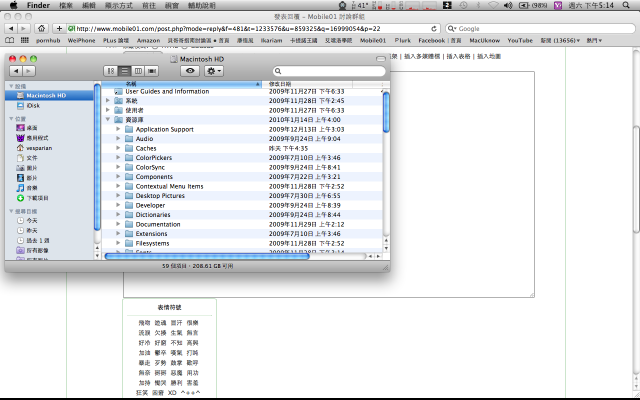Viewport: 640px width, 400px height.
Task: Select the ColorSync folder row
Action: (242, 167)
